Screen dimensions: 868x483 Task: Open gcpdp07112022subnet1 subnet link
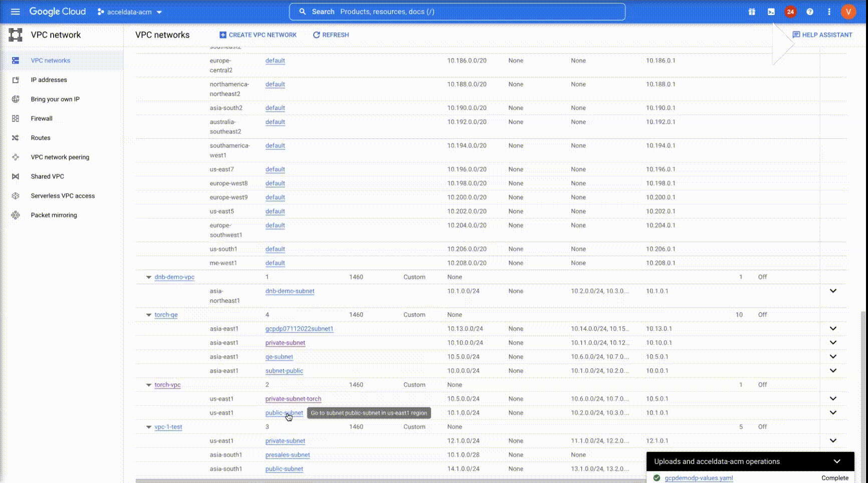click(x=299, y=329)
